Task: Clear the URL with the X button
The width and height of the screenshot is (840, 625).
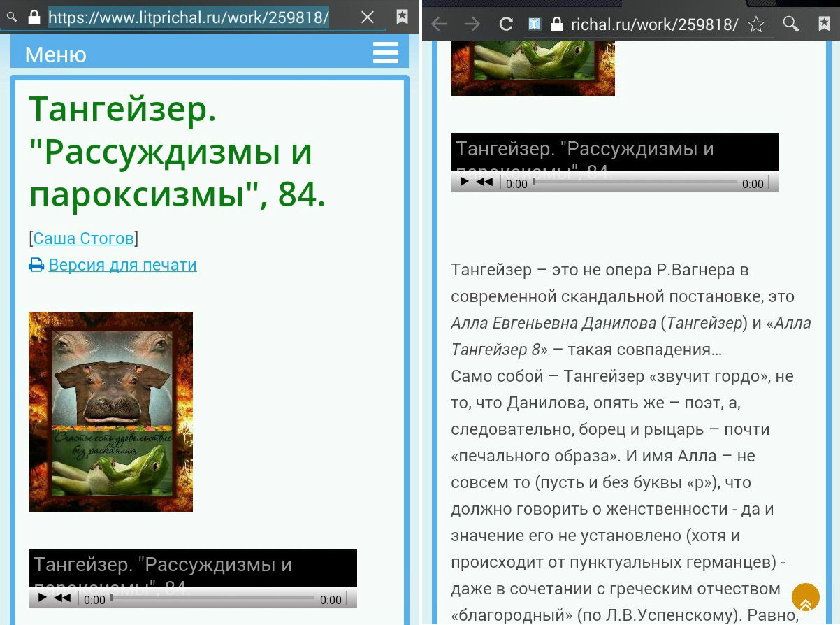Action: click(368, 17)
